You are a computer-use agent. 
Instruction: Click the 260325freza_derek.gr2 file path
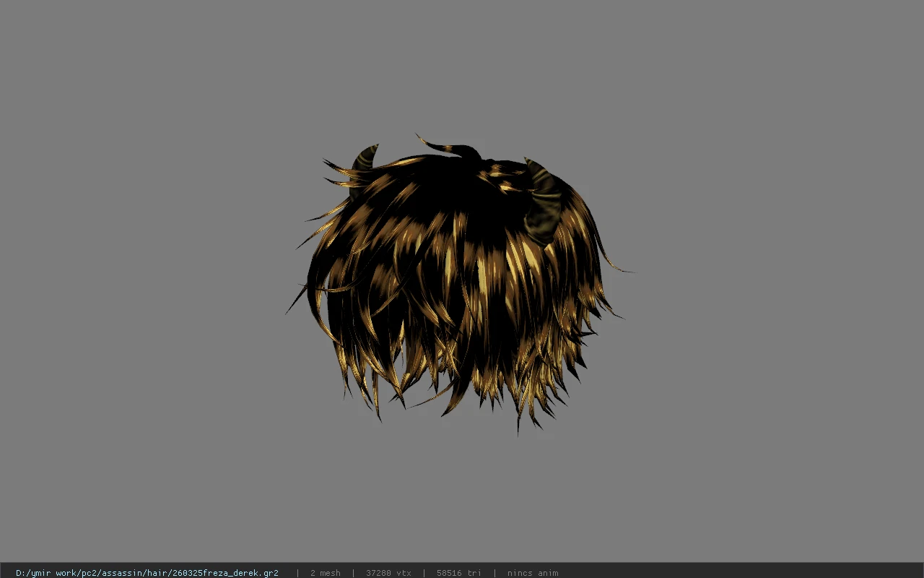[x=147, y=573]
